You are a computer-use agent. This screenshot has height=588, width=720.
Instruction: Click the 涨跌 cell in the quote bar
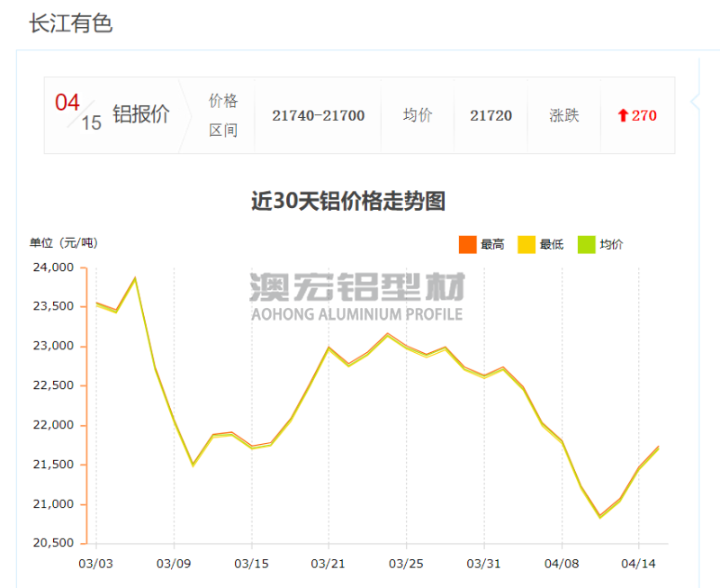point(563,115)
